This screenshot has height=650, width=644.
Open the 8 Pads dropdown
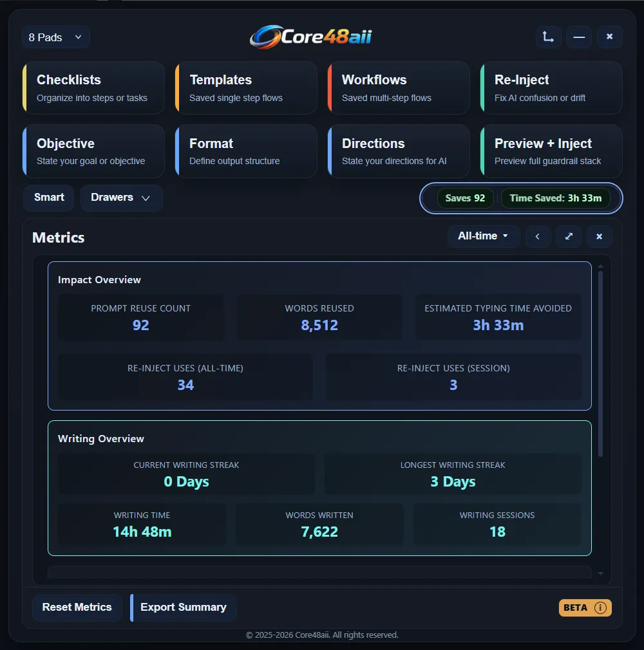click(x=55, y=37)
